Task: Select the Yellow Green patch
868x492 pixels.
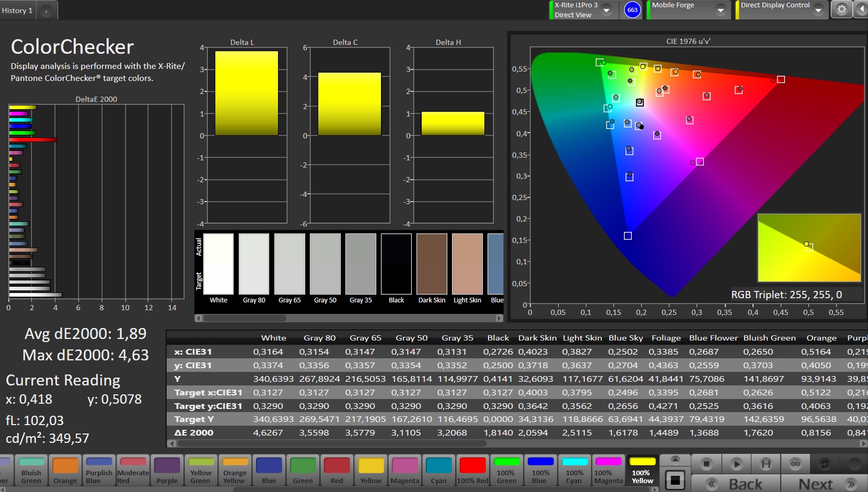Action: (201, 470)
